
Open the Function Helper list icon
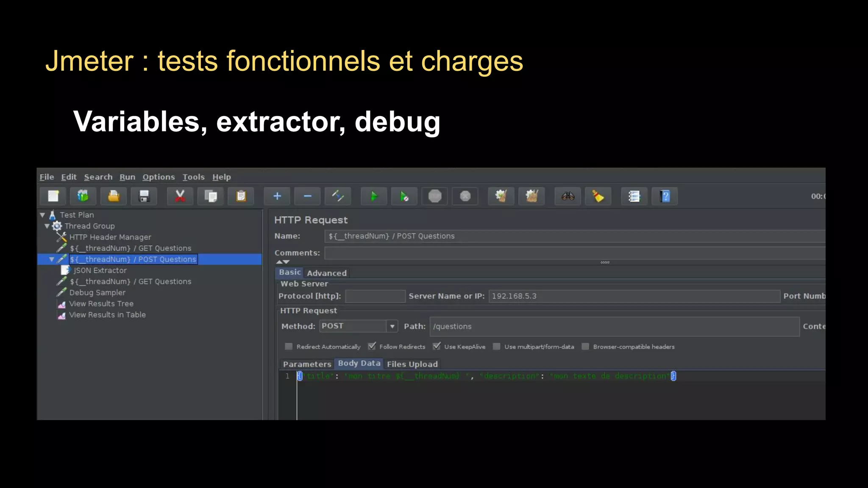tap(634, 196)
